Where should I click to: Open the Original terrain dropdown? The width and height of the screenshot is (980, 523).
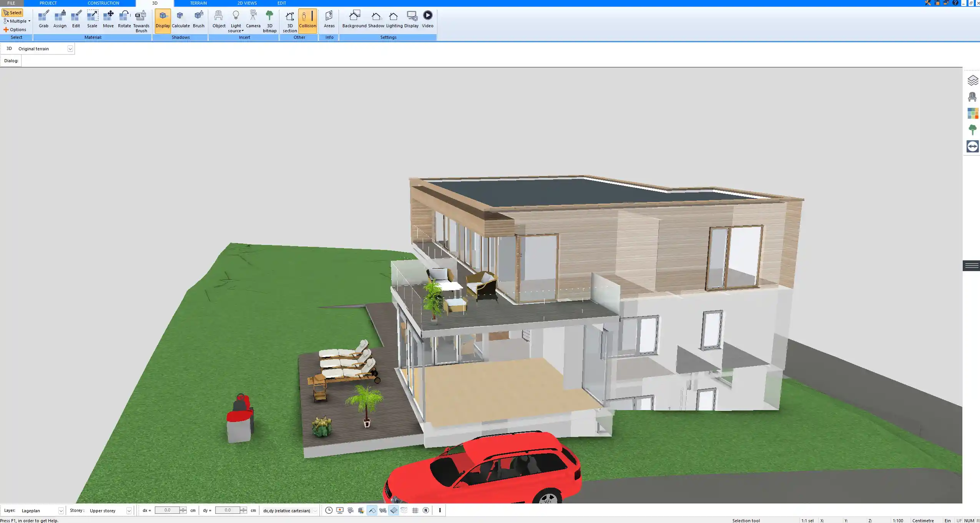70,48
